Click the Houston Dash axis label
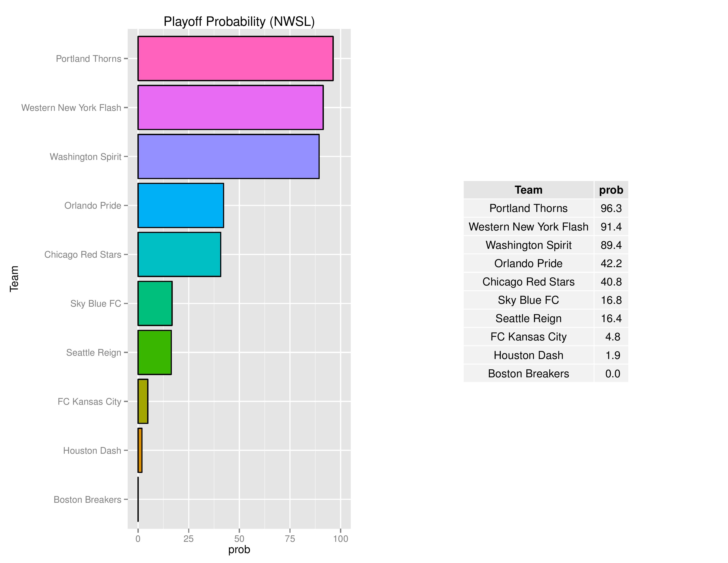 (x=92, y=451)
